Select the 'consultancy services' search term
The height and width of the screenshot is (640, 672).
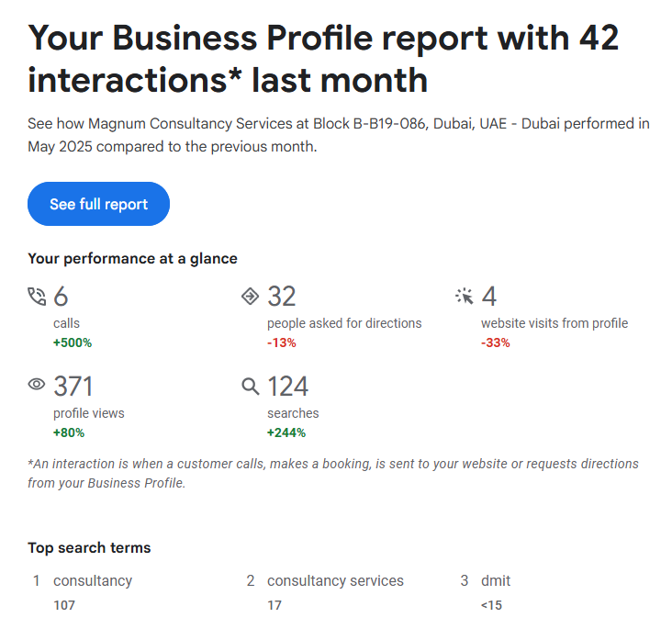click(335, 580)
